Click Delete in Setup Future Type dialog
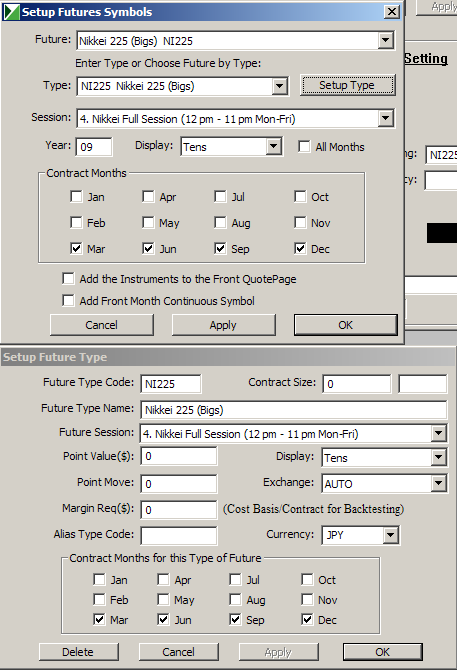 79,652
